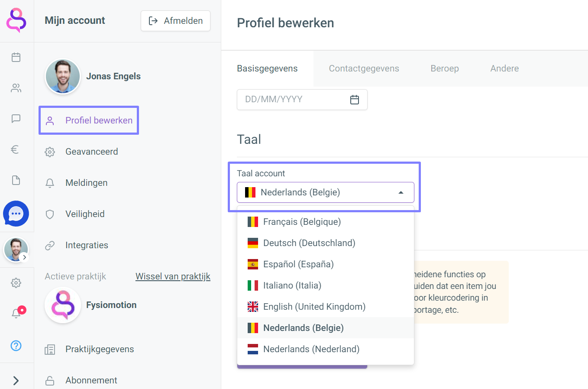Open the euro invoicing icon
Viewport: 588px width, 389px height.
pos(15,149)
